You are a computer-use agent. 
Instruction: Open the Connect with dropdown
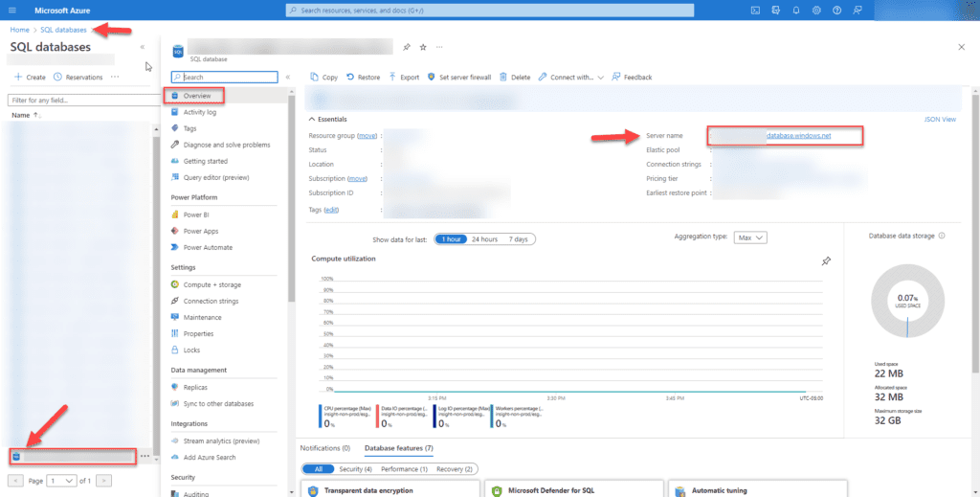(570, 77)
